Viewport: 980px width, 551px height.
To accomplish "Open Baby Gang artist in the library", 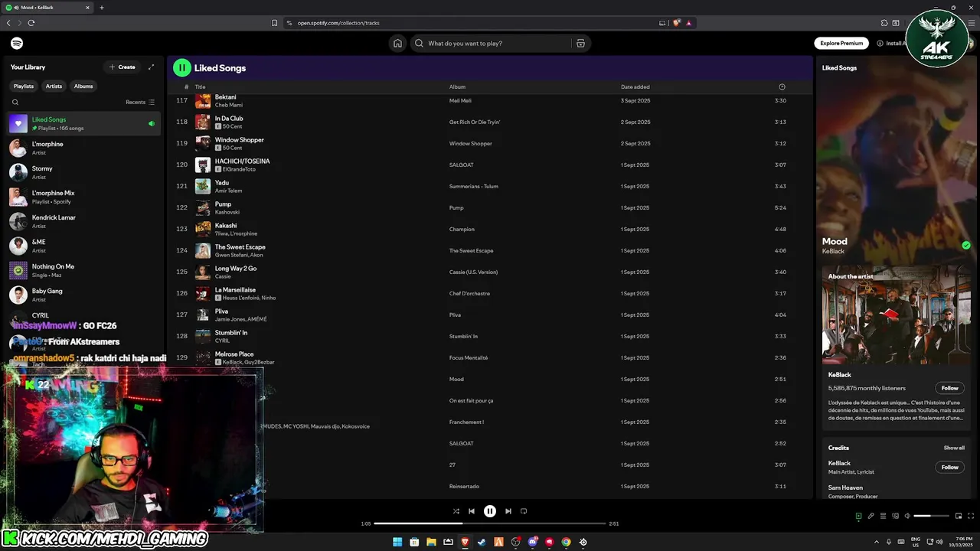I will [x=84, y=295].
